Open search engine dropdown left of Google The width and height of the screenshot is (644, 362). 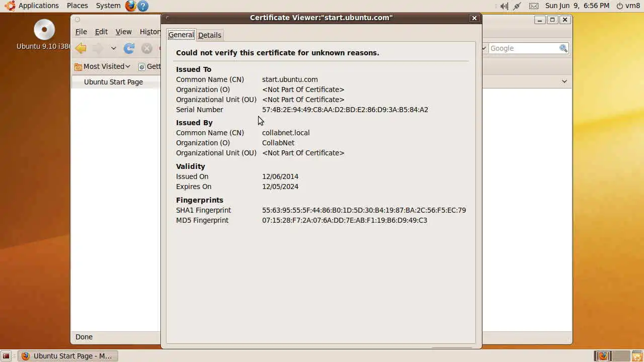click(x=484, y=48)
